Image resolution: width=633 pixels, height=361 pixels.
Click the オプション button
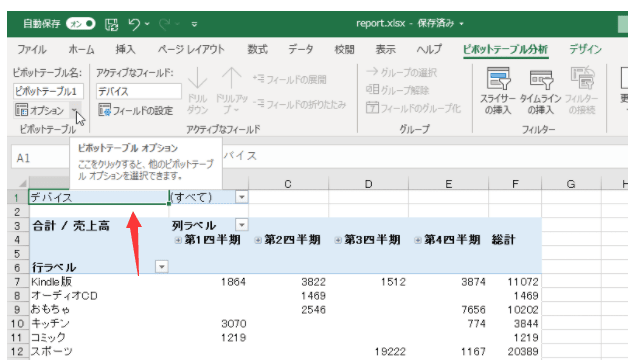(40, 110)
